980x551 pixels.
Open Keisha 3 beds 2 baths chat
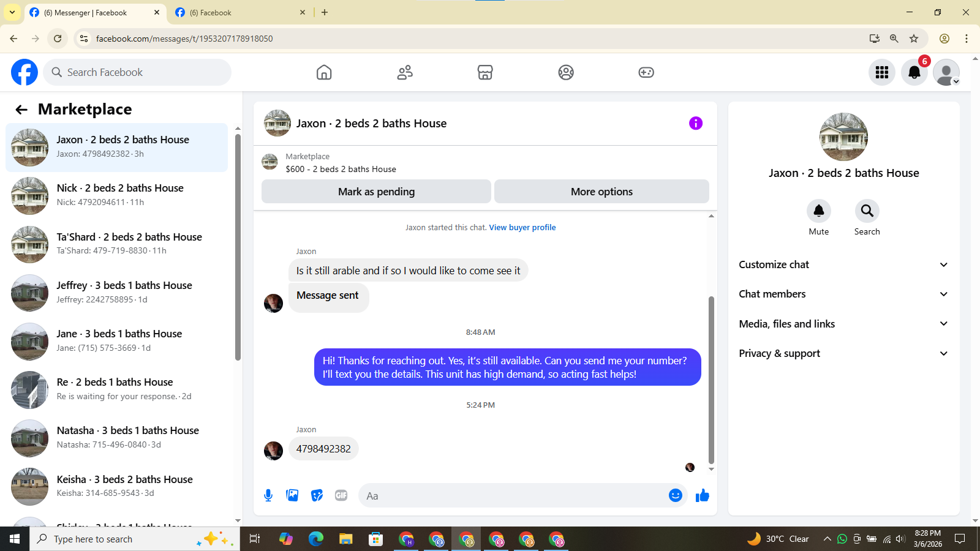coord(116,486)
